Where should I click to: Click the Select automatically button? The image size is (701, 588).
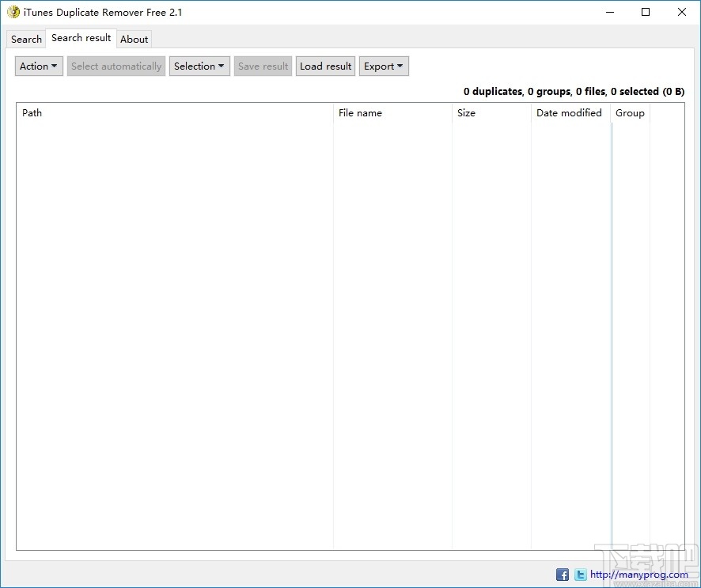116,66
